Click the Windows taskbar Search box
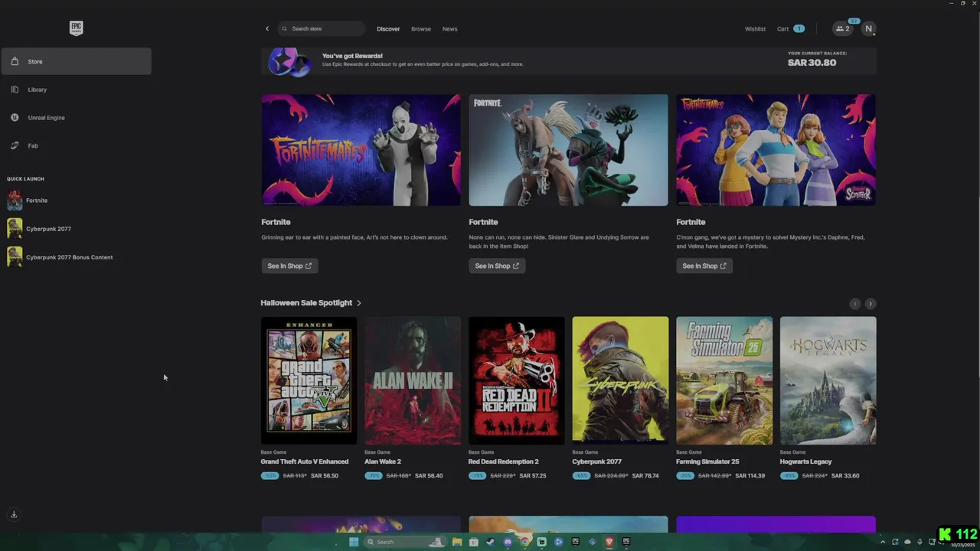Image resolution: width=980 pixels, height=551 pixels. 405,542
